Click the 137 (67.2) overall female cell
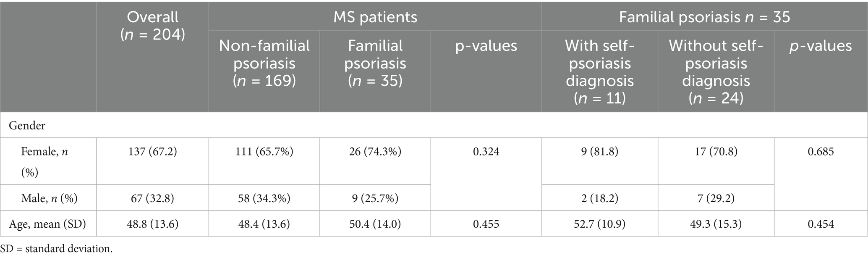868x258 pixels. (153, 151)
